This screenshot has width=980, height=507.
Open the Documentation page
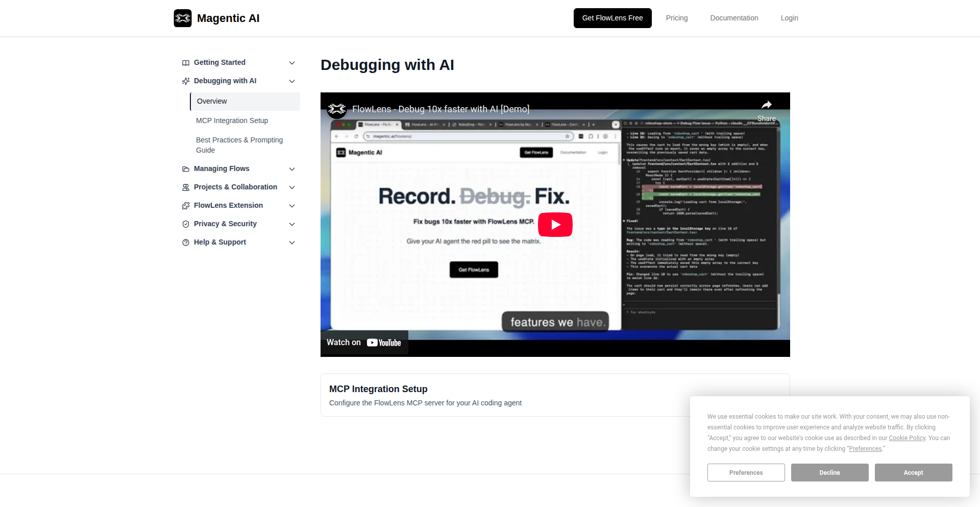tap(734, 18)
